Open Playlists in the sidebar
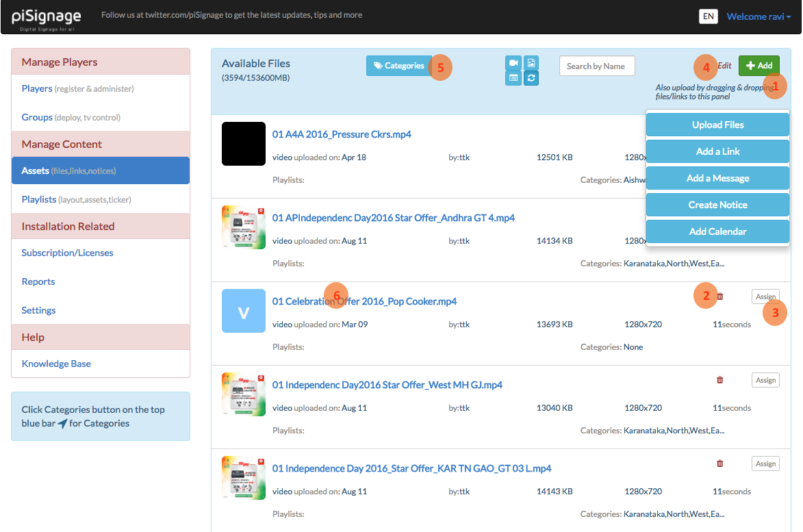Screen dimensions: 803x532 point(39,199)
